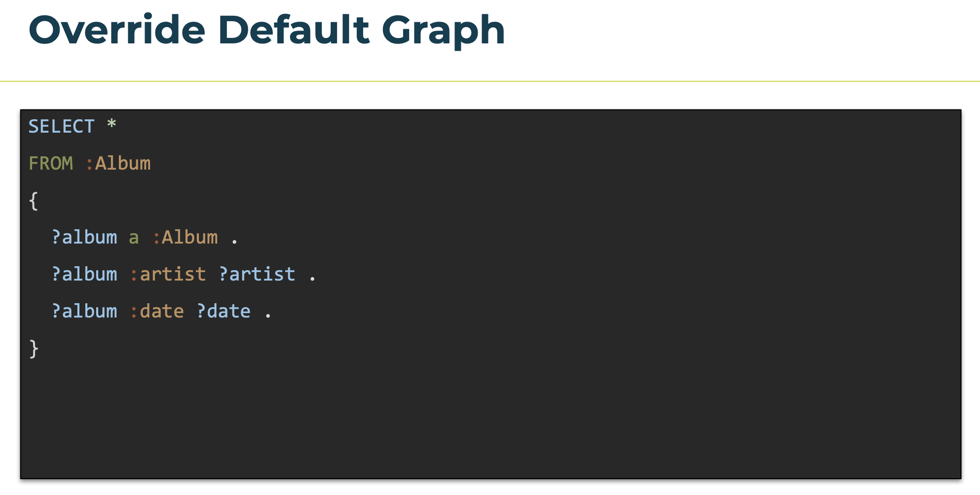Click the FROM keyword

coord(51,164)
